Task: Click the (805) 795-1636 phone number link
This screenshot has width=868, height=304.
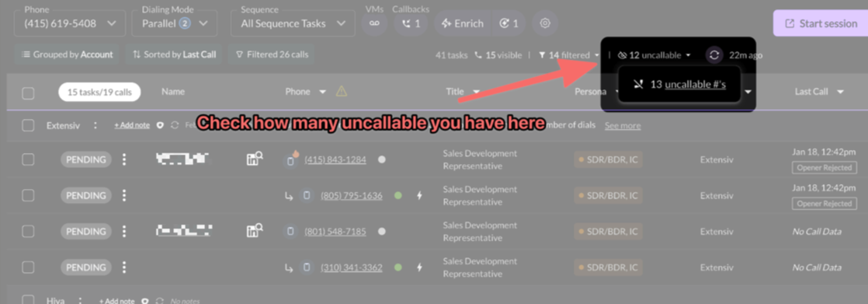Action: tap(352, 196)
